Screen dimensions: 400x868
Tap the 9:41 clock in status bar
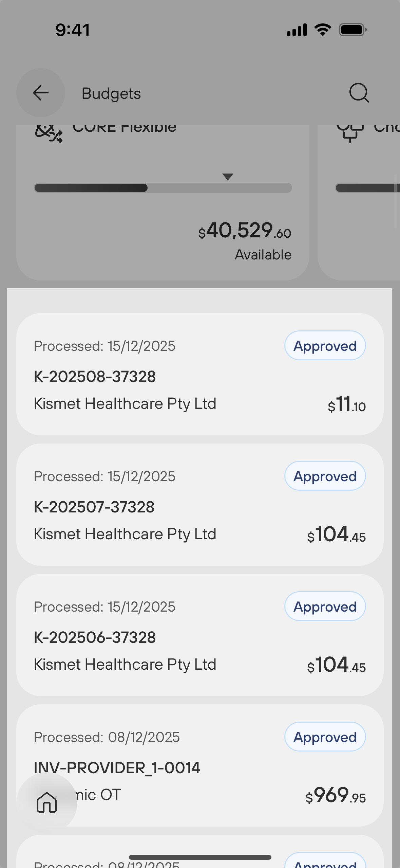pyautogui.click(x=73, y=30)
